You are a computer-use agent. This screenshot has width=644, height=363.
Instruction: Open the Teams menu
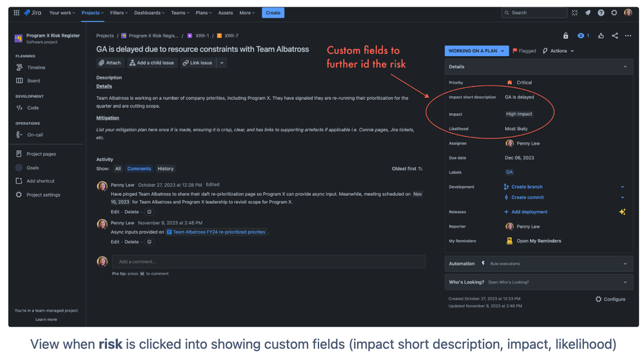pos(180,13)
